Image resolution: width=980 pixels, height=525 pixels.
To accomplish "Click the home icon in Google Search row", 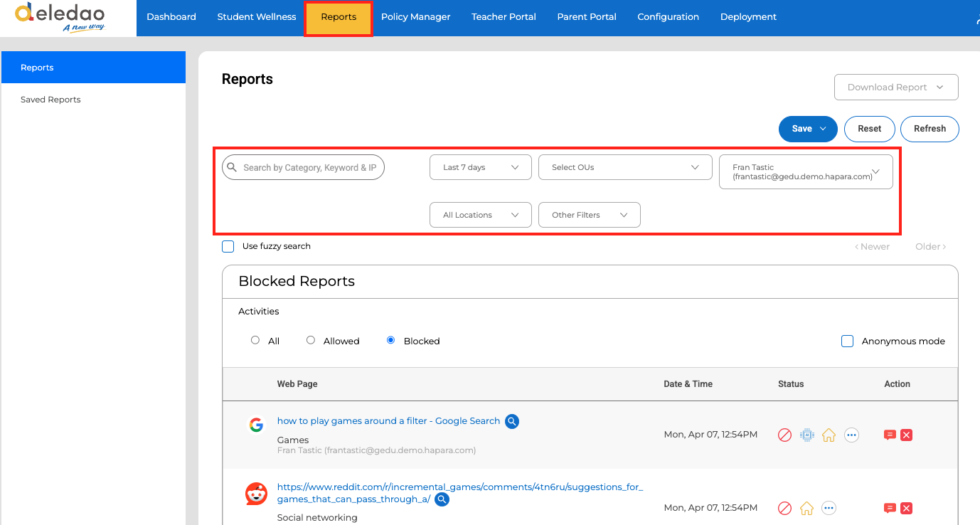I will tap(829, 435).
